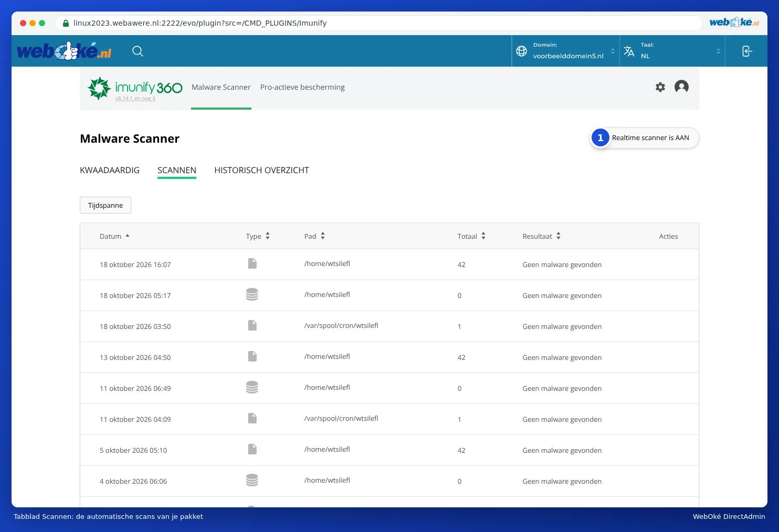Select the SCANNEN tab
779x532 pixels.
click(177, 170)
